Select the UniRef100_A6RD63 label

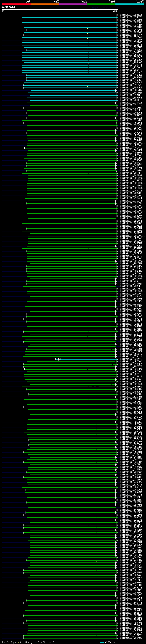pos(131,379)
